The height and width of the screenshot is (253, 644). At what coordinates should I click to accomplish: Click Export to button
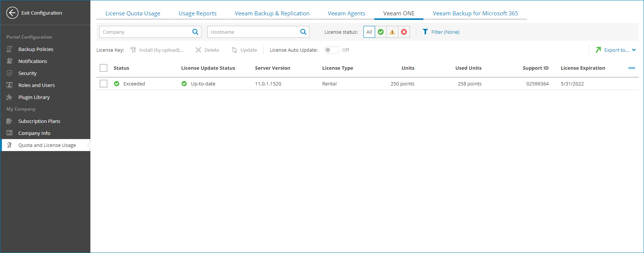[615, 50]
